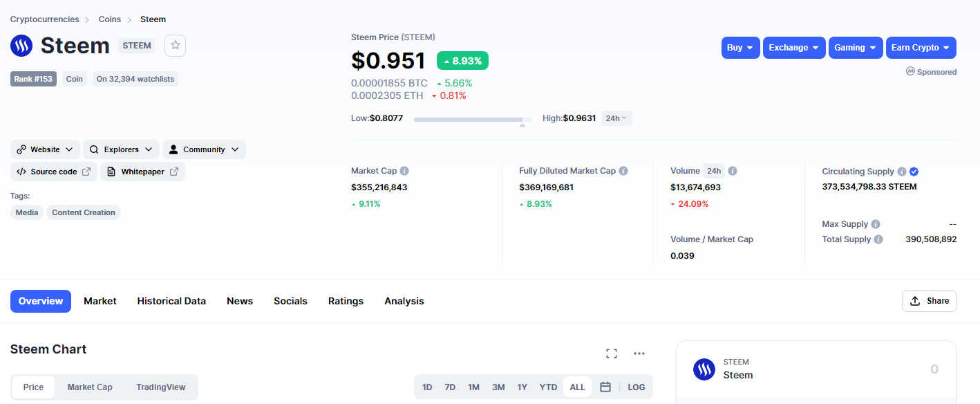Screen dimensions: 980x404
Task: Switch to the News tab
Action: (240, 301)
